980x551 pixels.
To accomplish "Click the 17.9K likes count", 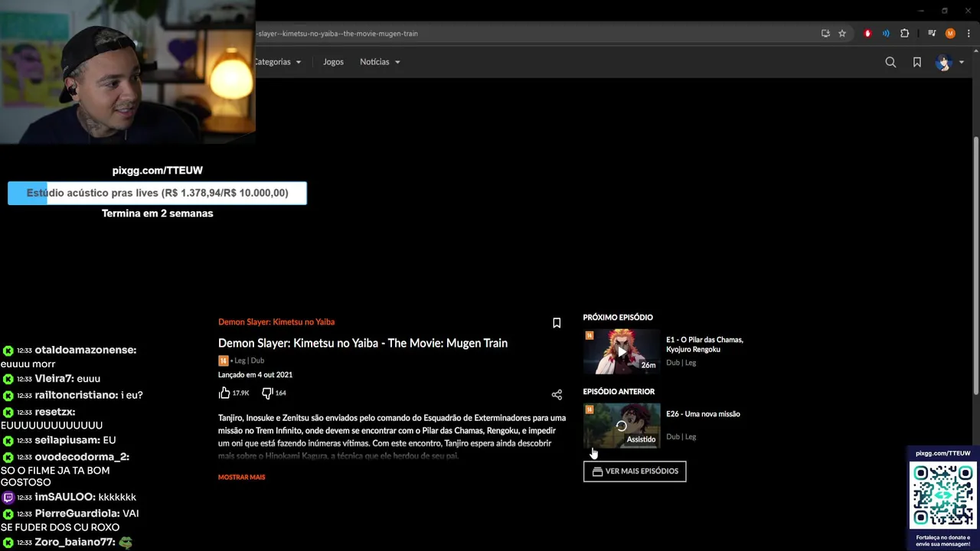I will [241, 393].
